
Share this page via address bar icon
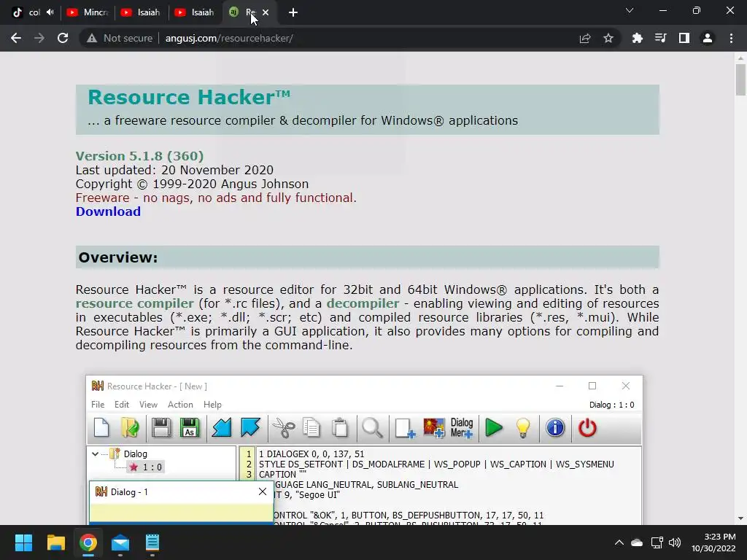tap(585, 38)
